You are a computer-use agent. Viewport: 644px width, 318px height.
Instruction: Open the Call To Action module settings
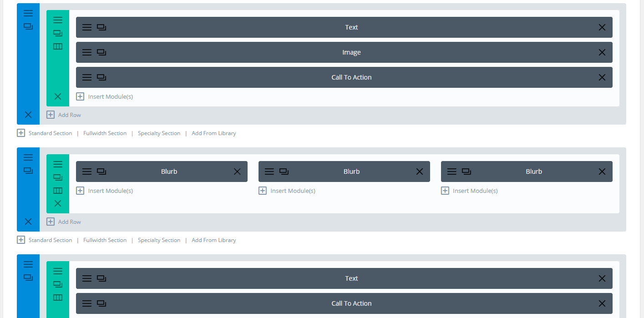(x=87, y=77)
